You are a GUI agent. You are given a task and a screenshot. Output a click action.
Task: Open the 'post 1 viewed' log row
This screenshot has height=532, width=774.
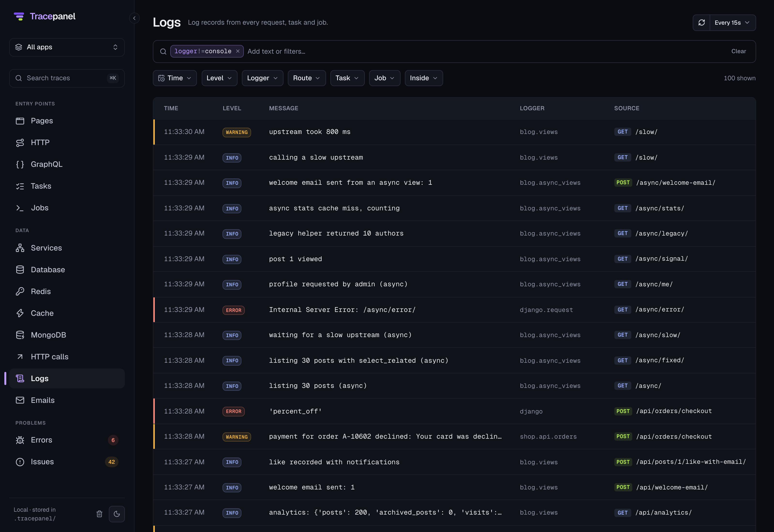(454, 259)
